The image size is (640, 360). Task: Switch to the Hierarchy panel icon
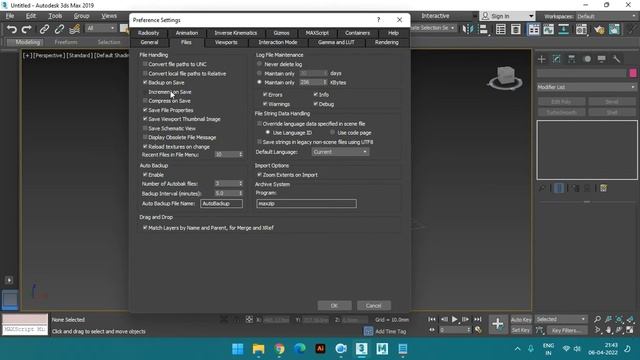(x=572, y=59)
